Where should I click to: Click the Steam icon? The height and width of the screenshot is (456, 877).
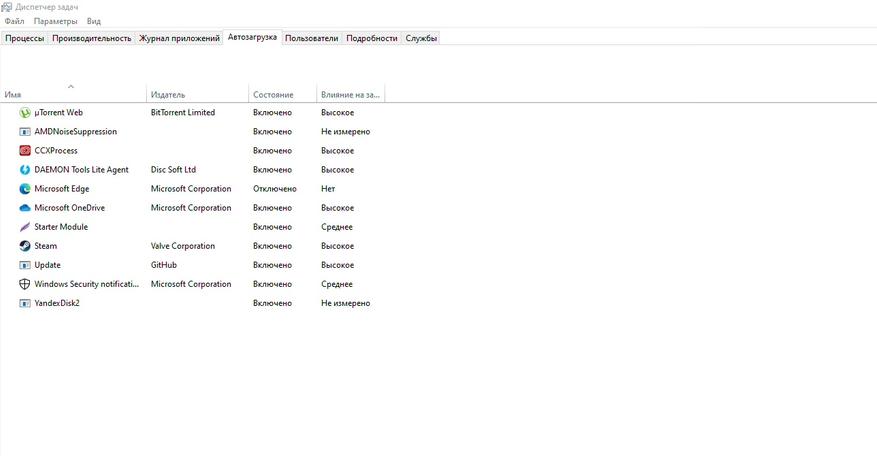click(25, 246)
